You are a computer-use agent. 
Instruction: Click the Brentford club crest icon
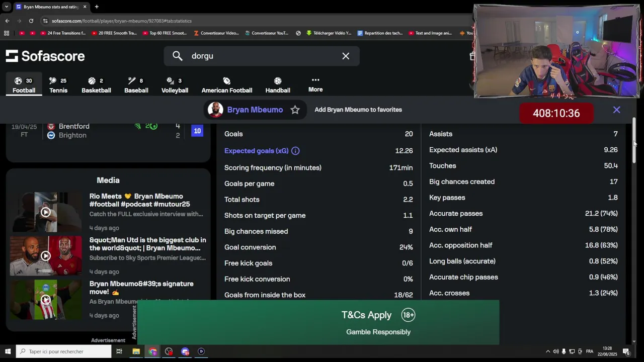point(51,126)
